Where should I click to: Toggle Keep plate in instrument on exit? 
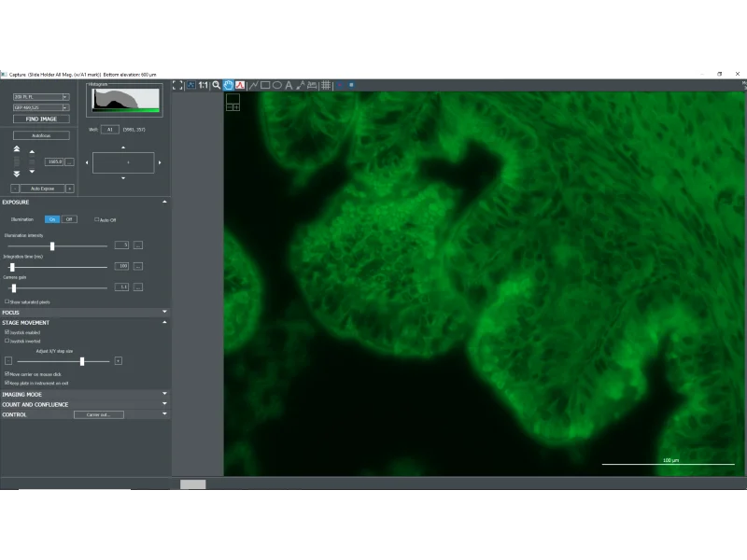(x=7, y=383)
